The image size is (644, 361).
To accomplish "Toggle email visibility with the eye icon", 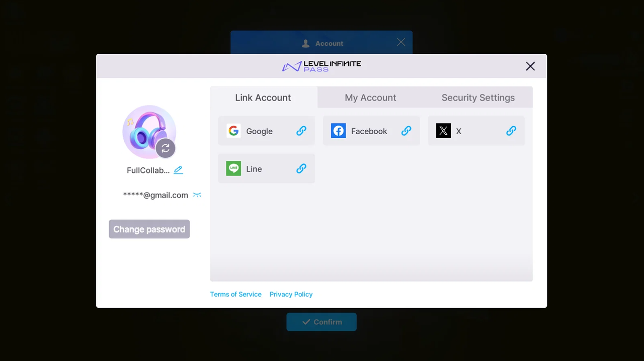I will pos(197,195).
